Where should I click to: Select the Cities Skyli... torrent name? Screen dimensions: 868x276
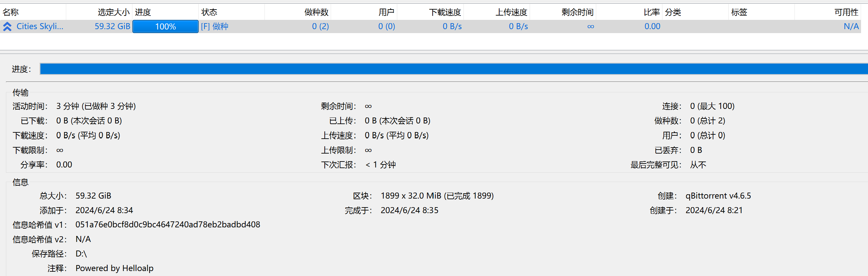40,26
